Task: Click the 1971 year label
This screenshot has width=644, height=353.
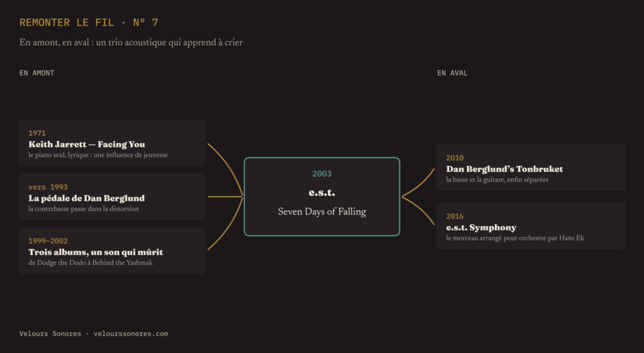Action: pyautogui.click(x=37, y=133)
